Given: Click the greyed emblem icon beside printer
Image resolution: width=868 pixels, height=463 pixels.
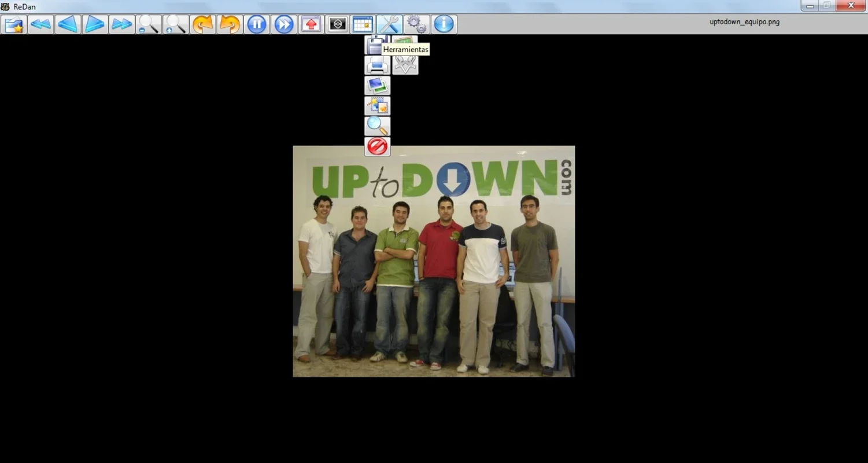Looking at the screenshot, I should (405, 65).
